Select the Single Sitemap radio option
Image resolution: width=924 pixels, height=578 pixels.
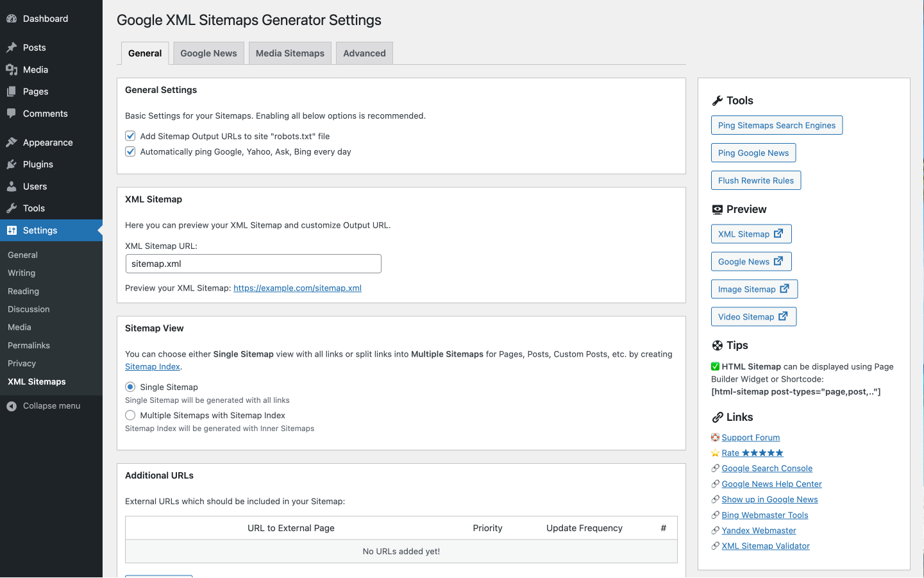pyautogui.click(x=130, y=387)
